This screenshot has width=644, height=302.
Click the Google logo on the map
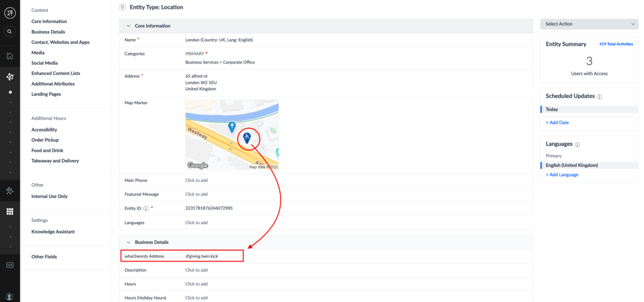click(197, 166)
